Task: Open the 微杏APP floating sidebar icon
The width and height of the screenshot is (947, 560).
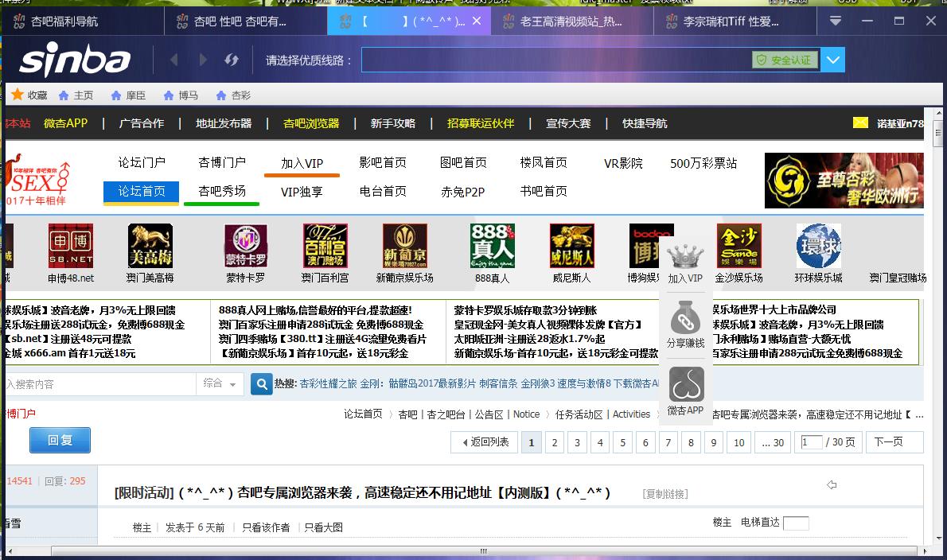Action: pyautogui.click(x=685, y=387)
